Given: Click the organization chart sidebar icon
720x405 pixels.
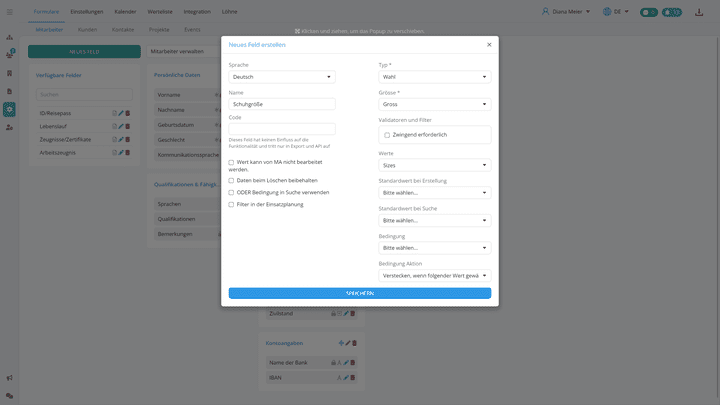Looking at the screenshot, I should pyautogui.click(x=9, y=37).
